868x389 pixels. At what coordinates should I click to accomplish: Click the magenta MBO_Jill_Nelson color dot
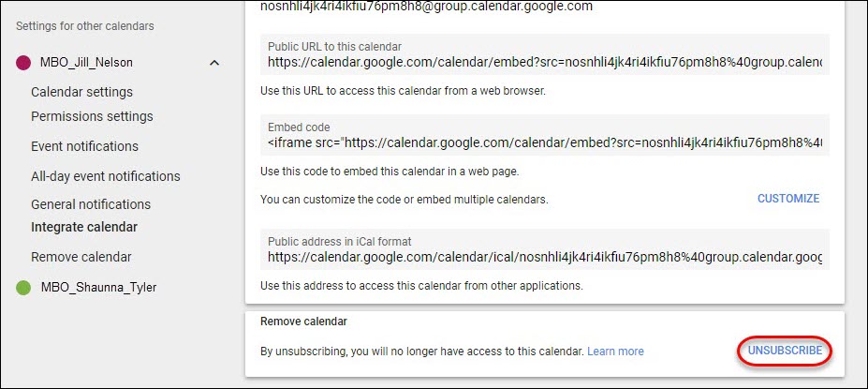tap(23, 63)
